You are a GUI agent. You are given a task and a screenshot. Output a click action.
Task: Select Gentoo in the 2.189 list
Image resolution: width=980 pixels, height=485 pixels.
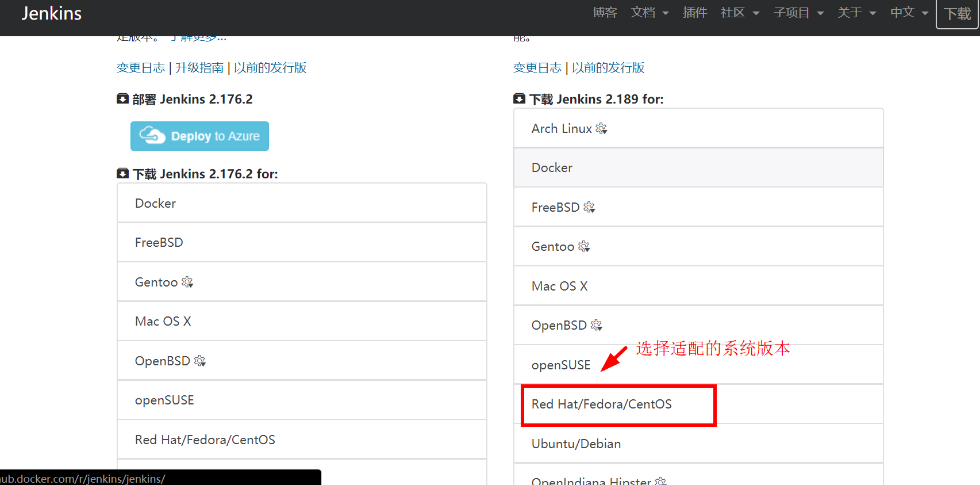tap(698, 246)
